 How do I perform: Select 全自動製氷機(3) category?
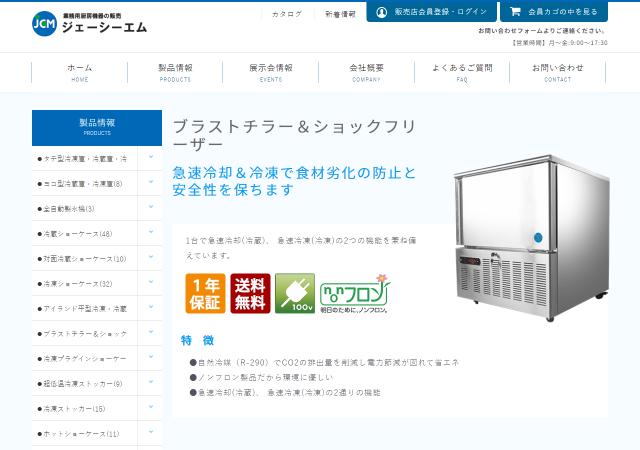(x=84, y=209)
